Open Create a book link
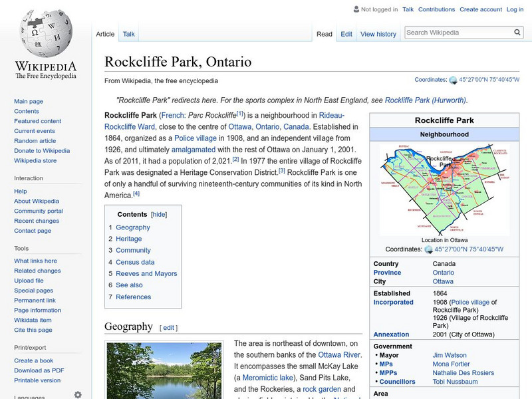The height and width of the screenshot is (399, 532). [x=34, y=360]
